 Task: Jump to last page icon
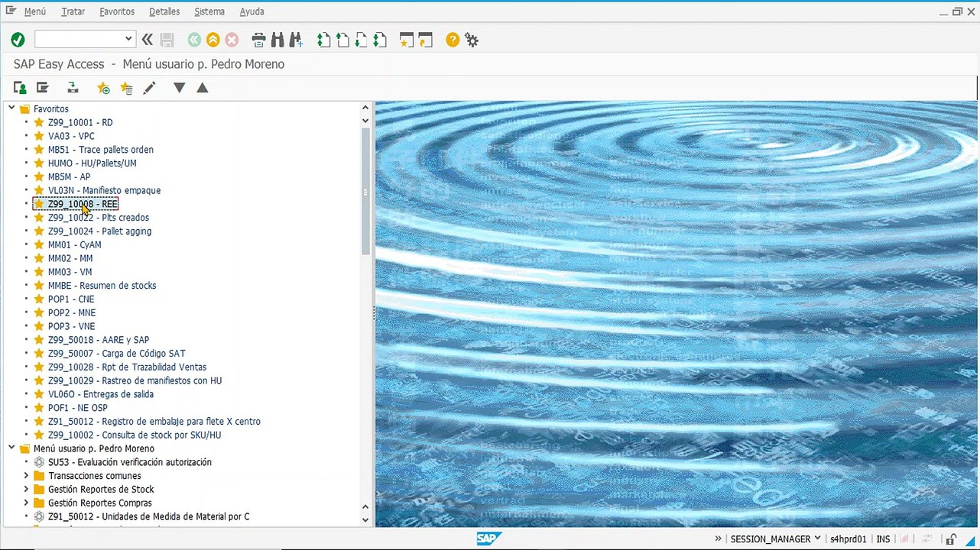379,40
